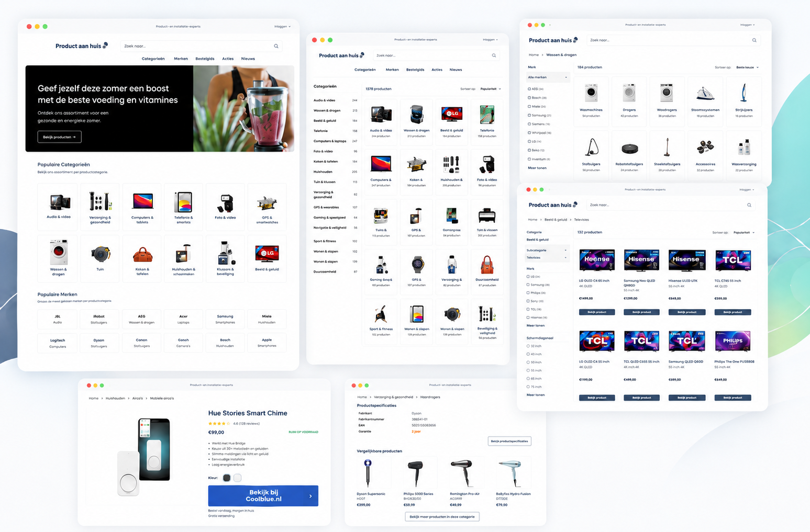Click the Beeld & geluid breadcrumb in the Televisies window

click(556, 220)
